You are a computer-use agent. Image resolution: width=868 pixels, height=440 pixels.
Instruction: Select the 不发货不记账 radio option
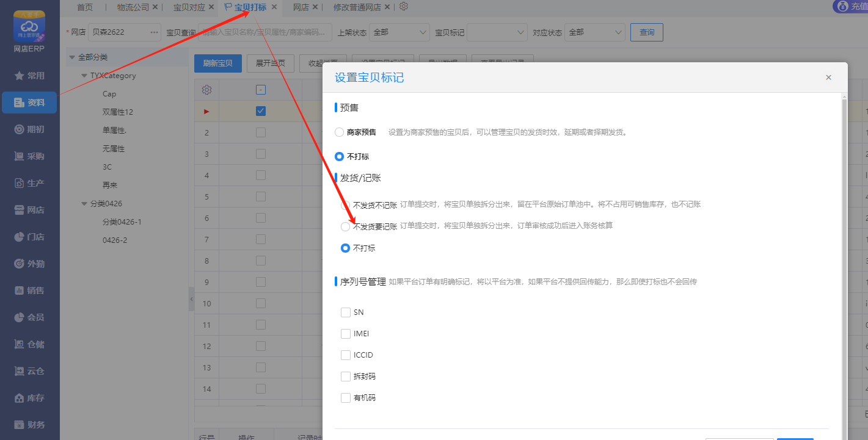pyautogui.click(x=345, y=205)
